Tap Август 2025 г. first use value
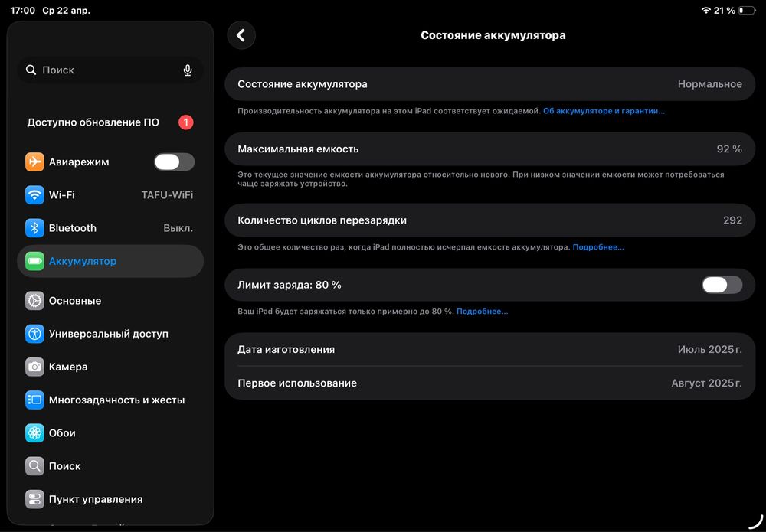Viewport: 766px width, 532px height. [706, 383]
